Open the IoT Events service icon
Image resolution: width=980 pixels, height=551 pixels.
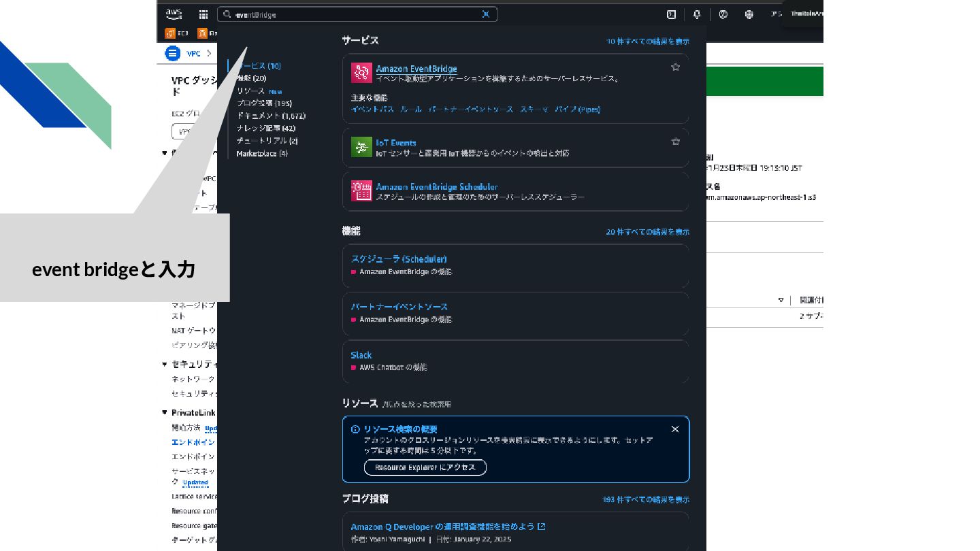[361, 147]
